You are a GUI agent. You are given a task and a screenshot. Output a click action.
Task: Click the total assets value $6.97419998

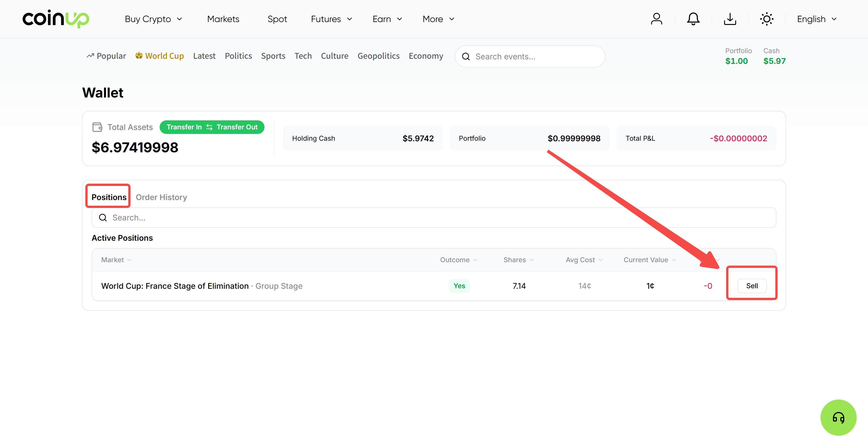135,147
